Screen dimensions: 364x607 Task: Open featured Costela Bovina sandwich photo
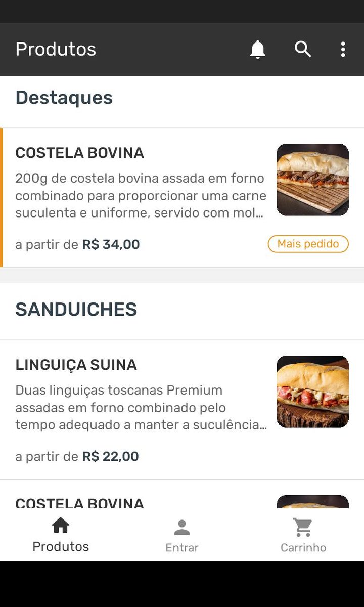[x=312, y=180]
